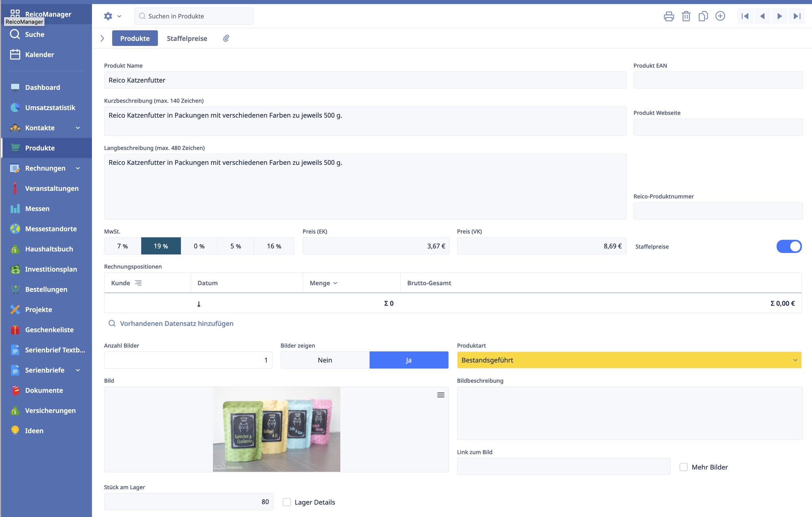Image resolution: width=812 pixels, height=517 pixels.
Task: Click the Preis (VK) field
Action: [x=542, y=246]
